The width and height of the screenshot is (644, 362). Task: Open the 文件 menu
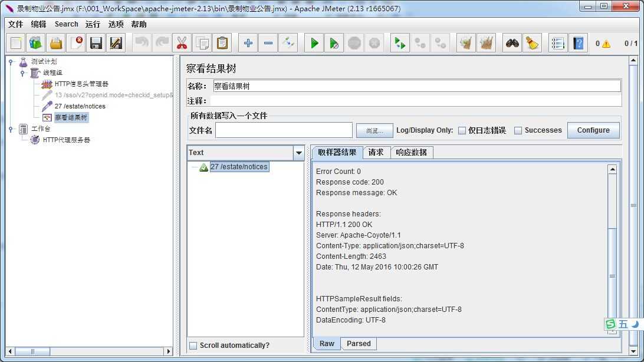(15, 24)
